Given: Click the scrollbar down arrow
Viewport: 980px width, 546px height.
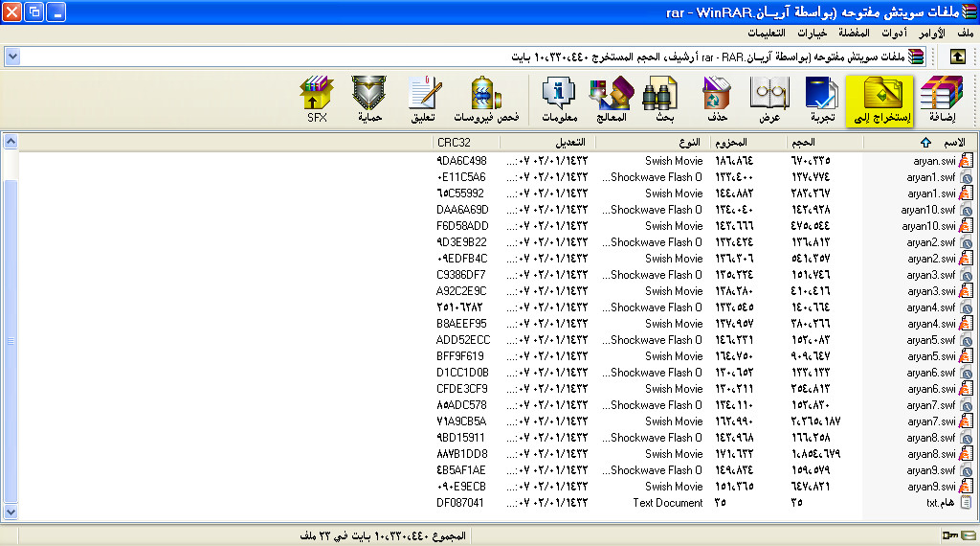Looking at the screenshot, I should pos(11,512).
